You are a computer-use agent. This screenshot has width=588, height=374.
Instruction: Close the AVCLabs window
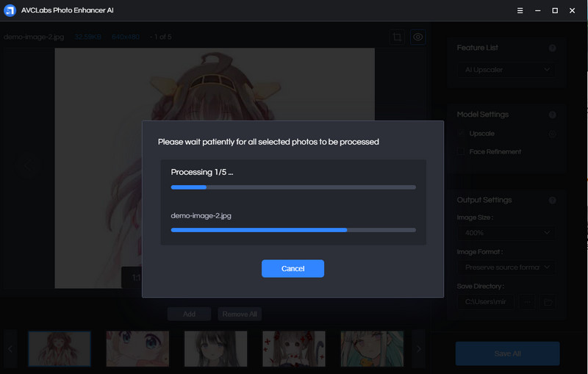pos(572,10)
